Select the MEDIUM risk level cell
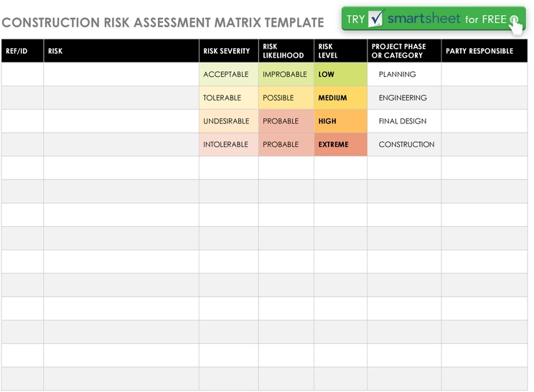Viewport: 534px width, 392px height. click(x=340, y=98)
